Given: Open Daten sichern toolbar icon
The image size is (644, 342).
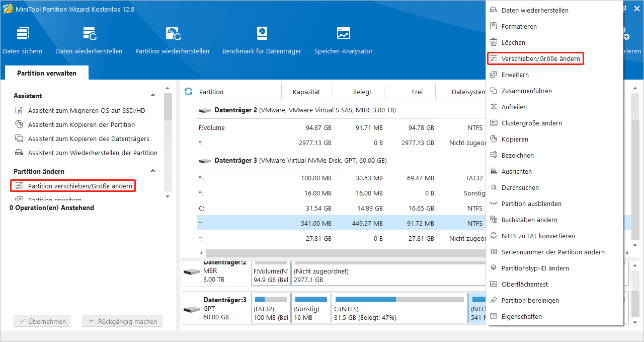Looking at the screenshot, I should [23, 40].
